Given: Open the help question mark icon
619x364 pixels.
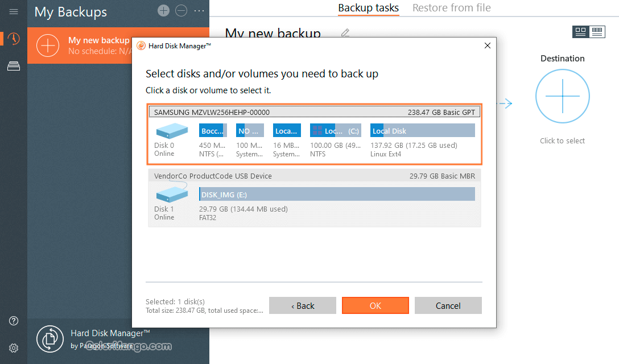Looking at the screenshot, I should click(x=14, y=321).
